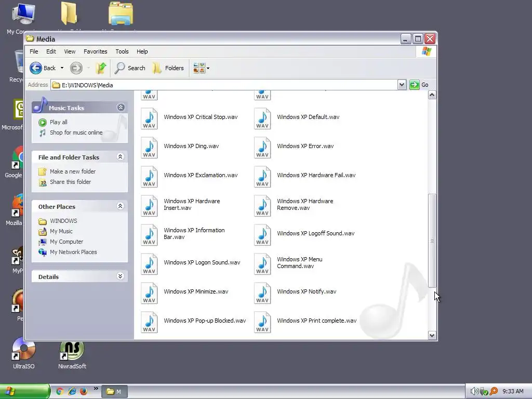Click the Safely Remove Hardware tray icon

[x=484, y=392]
